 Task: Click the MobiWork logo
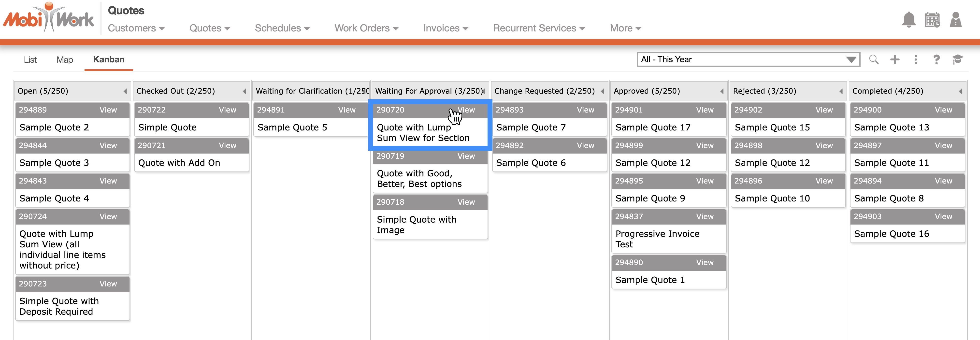pos(49,18)
